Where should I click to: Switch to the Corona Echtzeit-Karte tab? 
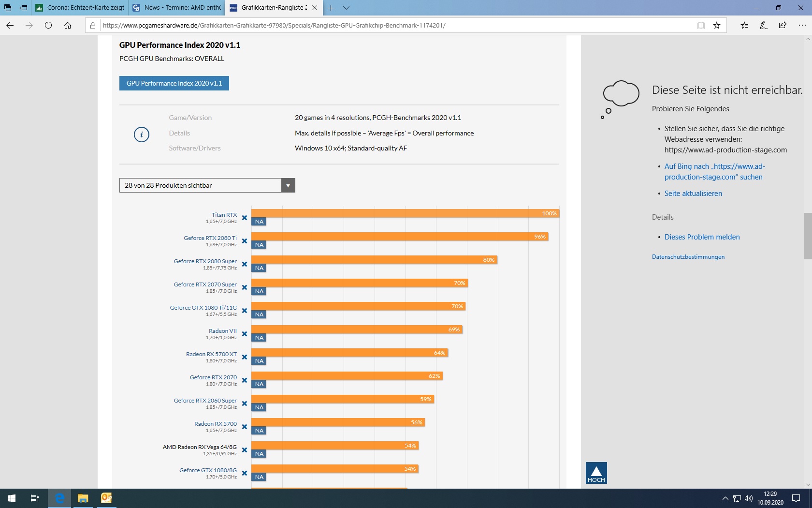(x=80, y=8)
